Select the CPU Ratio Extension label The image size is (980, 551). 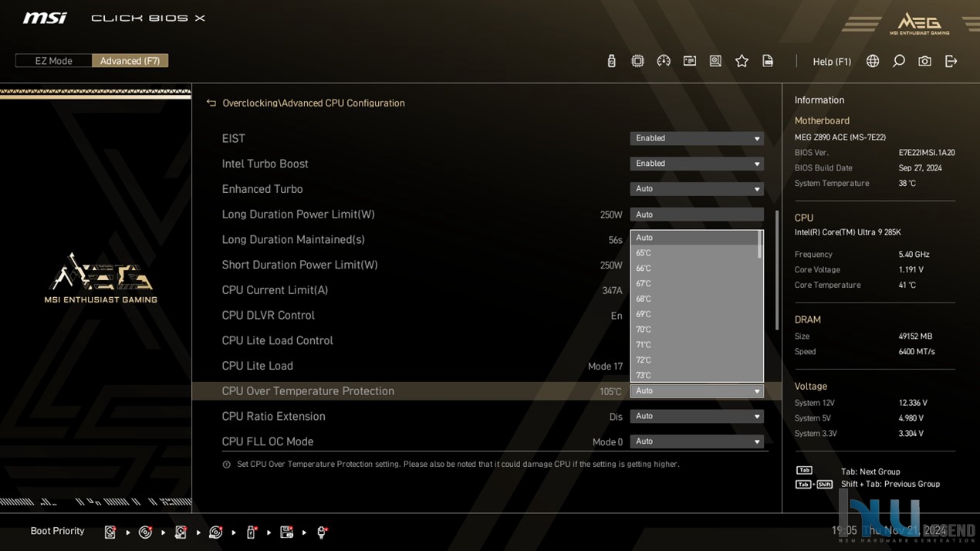click(x=273, y=417)
